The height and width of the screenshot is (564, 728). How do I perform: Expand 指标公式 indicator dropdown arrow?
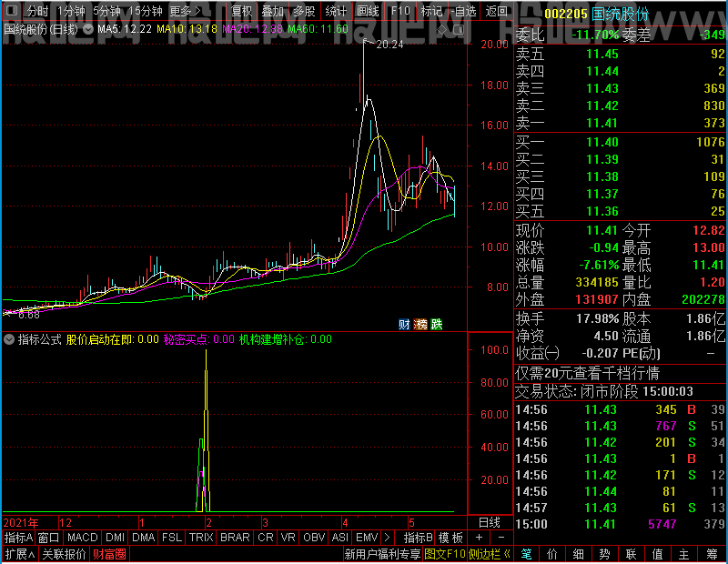tap(9, 339)
